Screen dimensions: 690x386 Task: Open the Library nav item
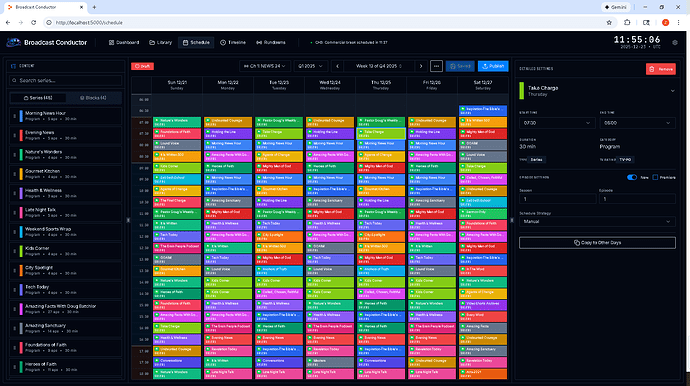[161, 43]
